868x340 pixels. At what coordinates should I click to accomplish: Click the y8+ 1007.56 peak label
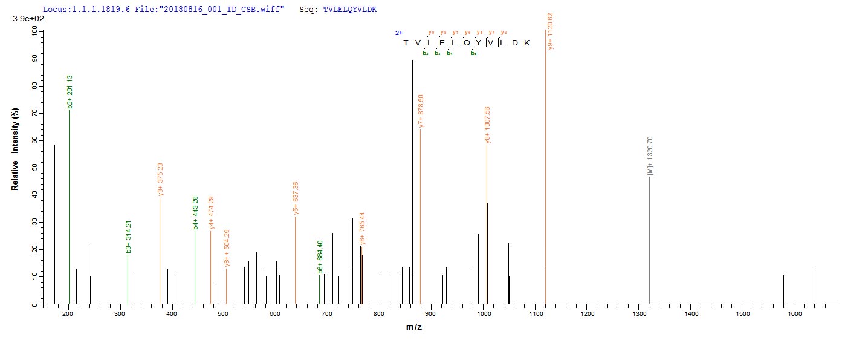487,125
